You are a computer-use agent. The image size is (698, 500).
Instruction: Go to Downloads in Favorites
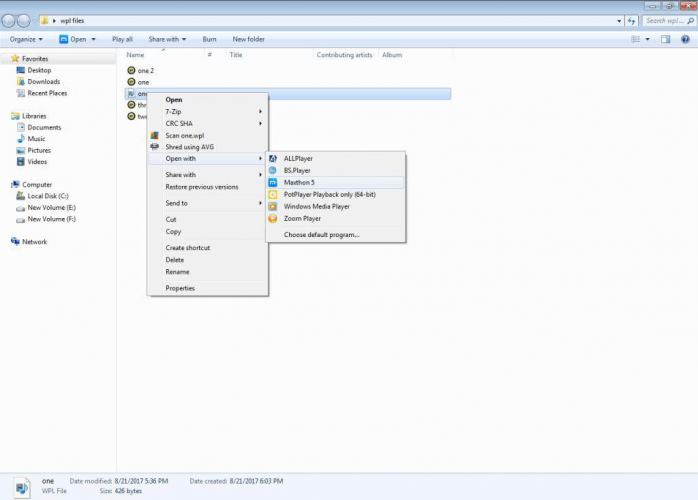point(44,82)
